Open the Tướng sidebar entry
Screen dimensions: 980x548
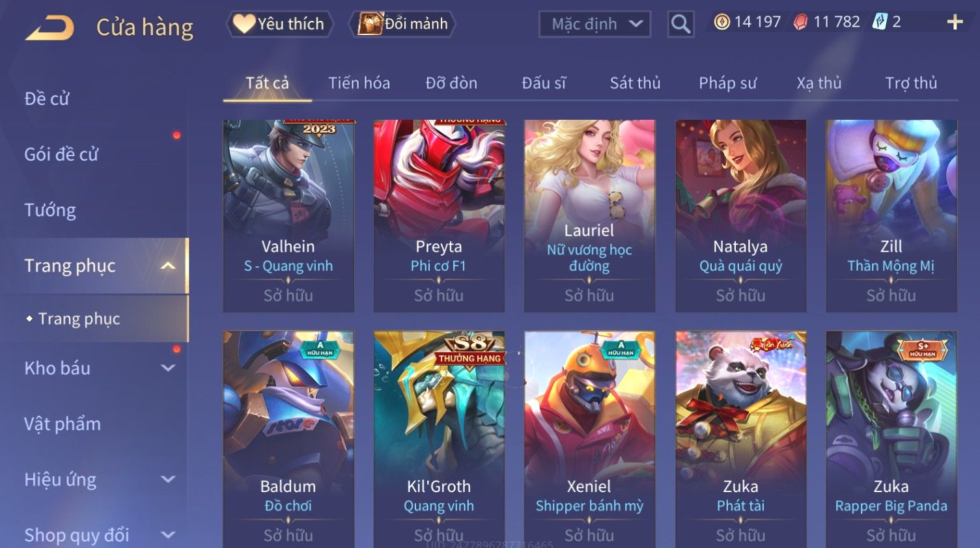(x=50, y=210)
